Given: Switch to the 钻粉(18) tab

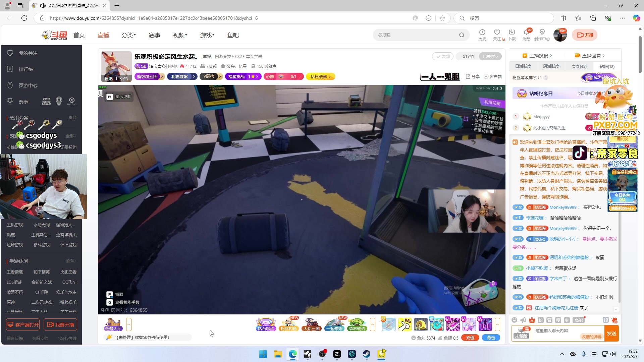Looking at the screenshot, I should (x=607, y=66).
